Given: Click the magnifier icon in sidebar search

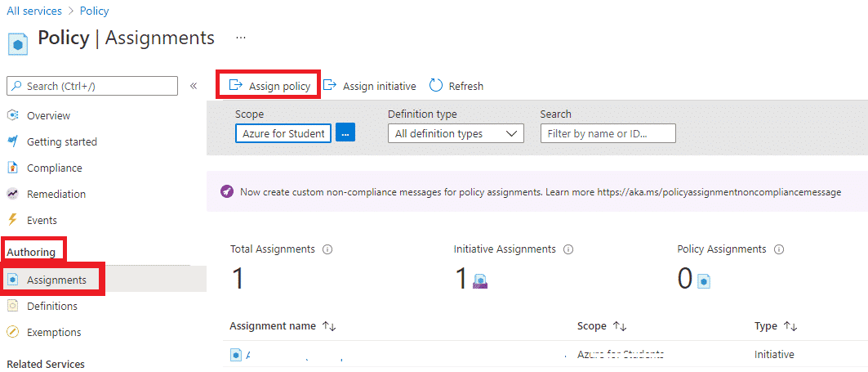Looking at the screenshot, I should tap(17, 86).
